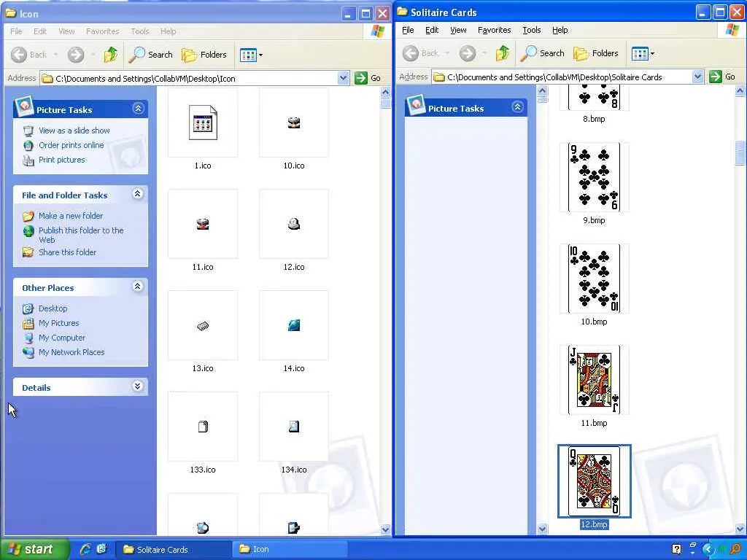The width and height of the screenshot is (747, 560).
Task: Click Forward arrow in Icon window
Action: coord(76,55)
